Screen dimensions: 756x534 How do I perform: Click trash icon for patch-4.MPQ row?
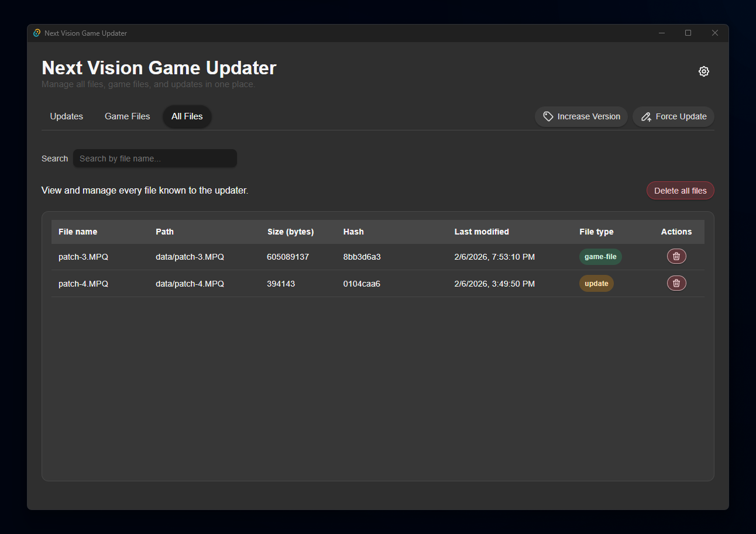[676, 283]
